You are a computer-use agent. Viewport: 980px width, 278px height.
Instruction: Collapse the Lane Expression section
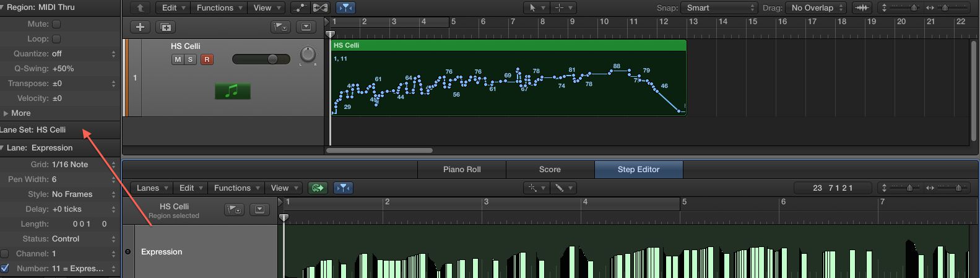tap(2, 148)
